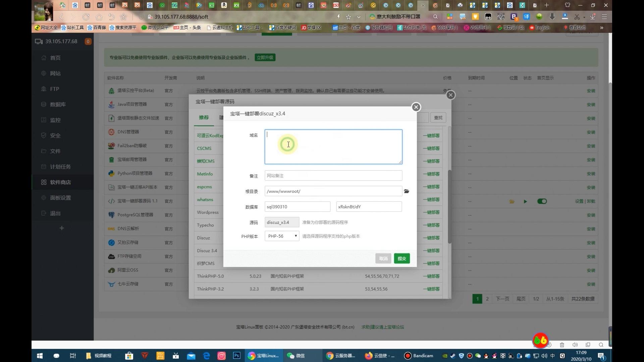644x362 pixels.
Task: Click 下一页 next page button
Action: (x=502, y=299)
